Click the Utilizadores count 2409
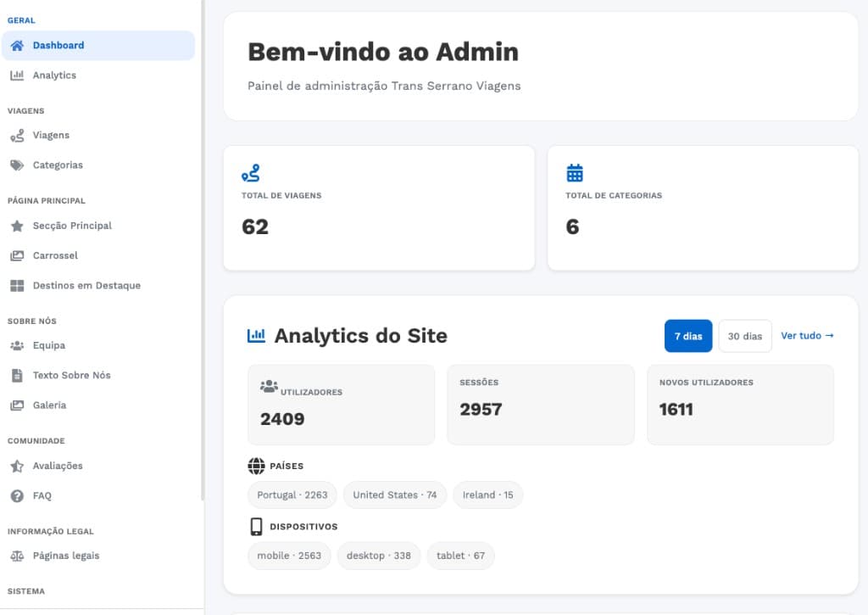The height and width of the screenshot is (615, 868). [282, 419]
